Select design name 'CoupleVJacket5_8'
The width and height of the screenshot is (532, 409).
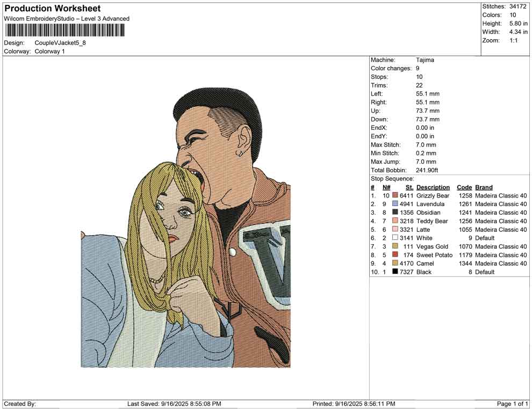[60, 43]
